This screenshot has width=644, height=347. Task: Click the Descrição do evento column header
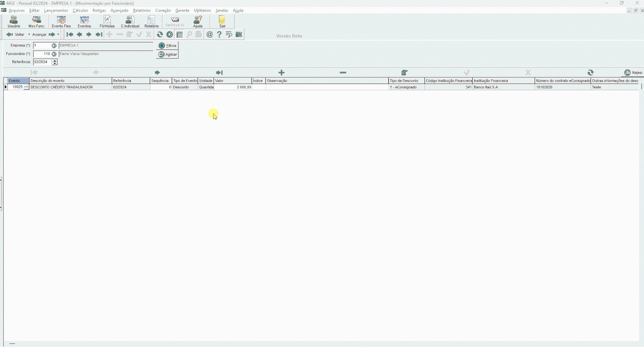click(71, 81)
